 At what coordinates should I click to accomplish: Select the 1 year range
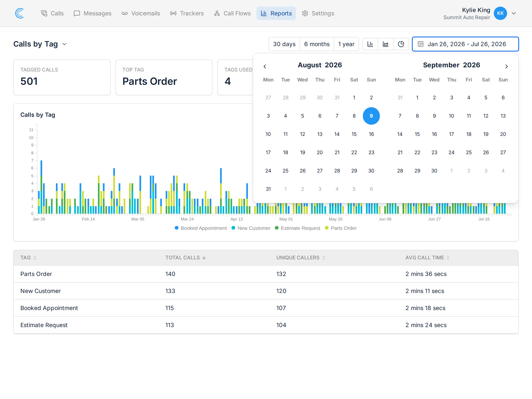pos(346,44)
